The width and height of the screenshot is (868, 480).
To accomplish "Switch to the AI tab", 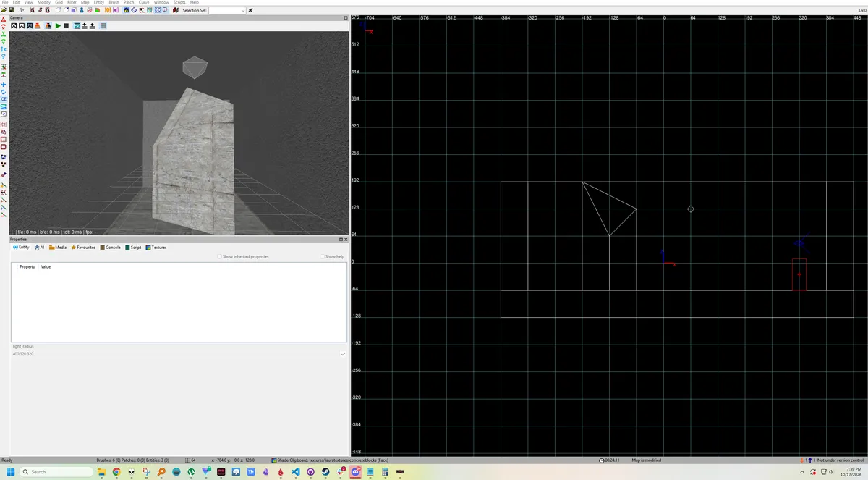I will pos(40,248).
